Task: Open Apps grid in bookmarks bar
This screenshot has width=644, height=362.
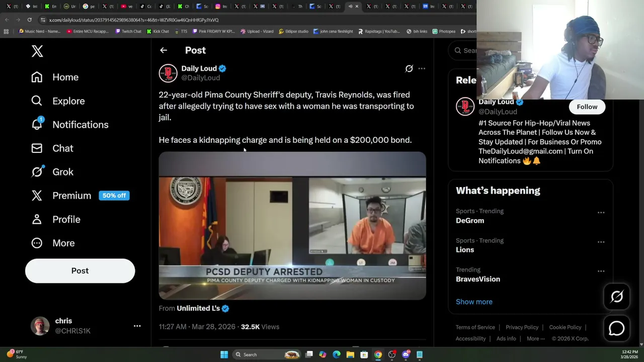Action: click(x=6, y=31)
